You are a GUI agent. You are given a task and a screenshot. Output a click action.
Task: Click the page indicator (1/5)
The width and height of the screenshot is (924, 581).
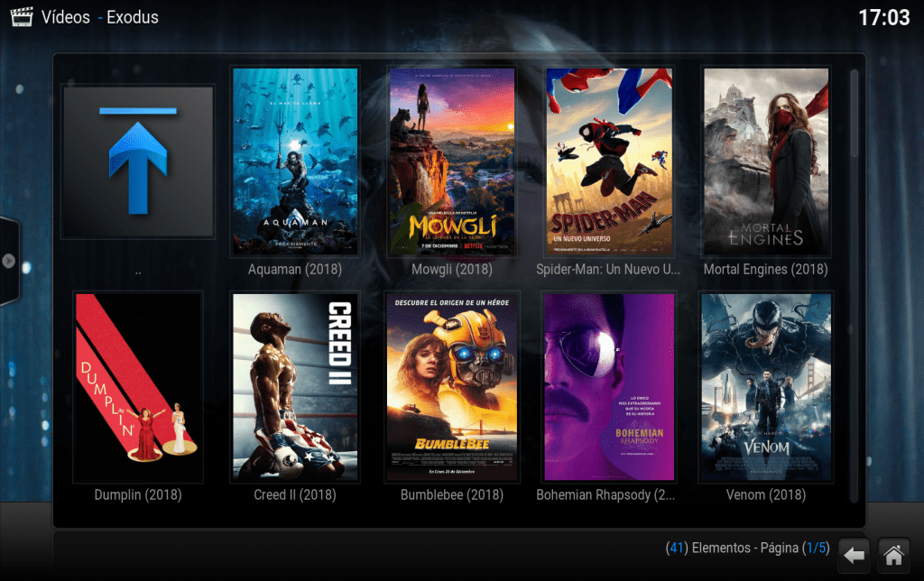point(815,548)
